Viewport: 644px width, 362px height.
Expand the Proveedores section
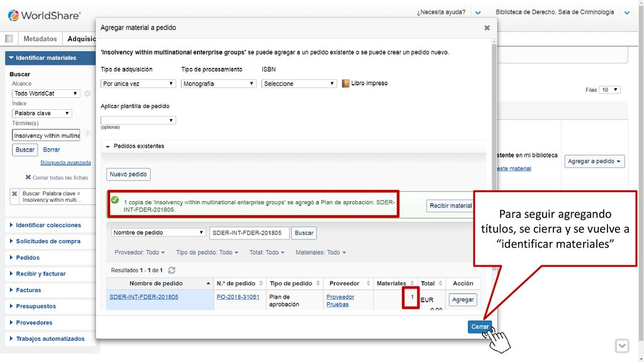point(31,322)
